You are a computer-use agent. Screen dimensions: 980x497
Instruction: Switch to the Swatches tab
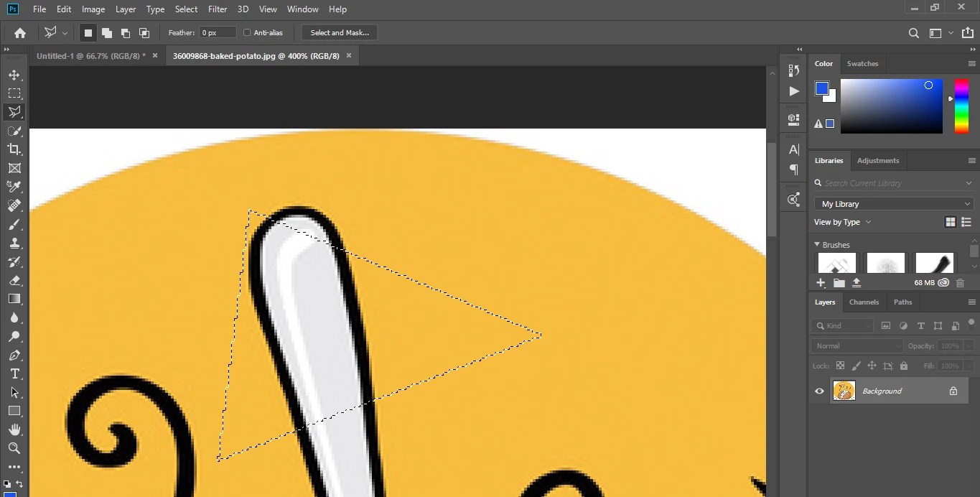tap(862, 63)
